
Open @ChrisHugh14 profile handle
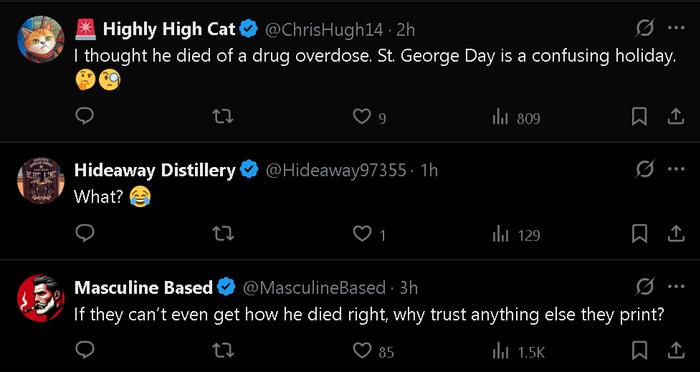(x=324, y=29)
